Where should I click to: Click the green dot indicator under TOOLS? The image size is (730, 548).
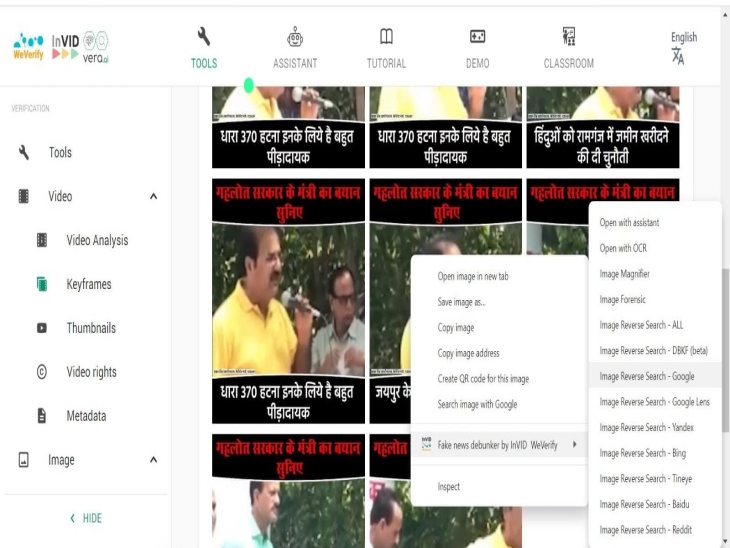point(249,85)
